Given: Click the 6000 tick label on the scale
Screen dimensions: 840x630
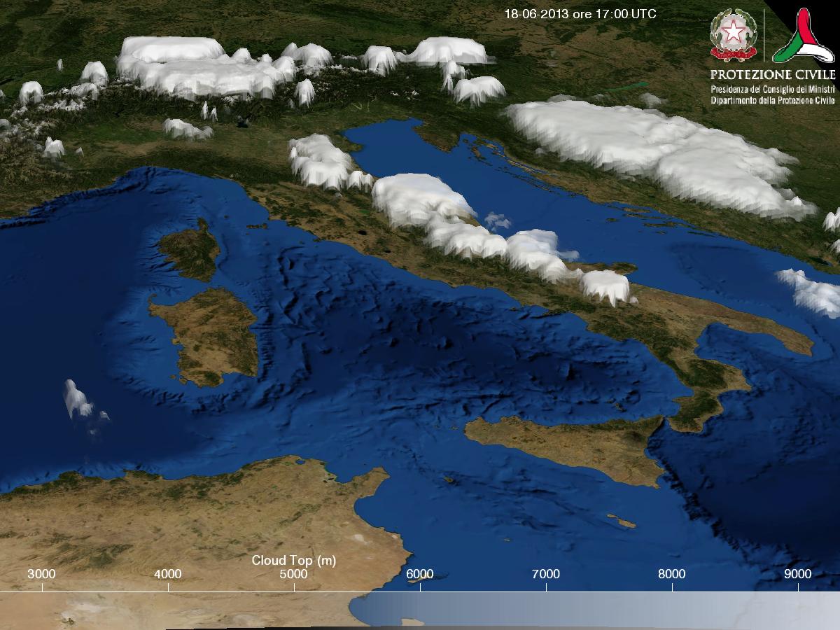Looking at the screenshot, I should [x=419, y=574].
